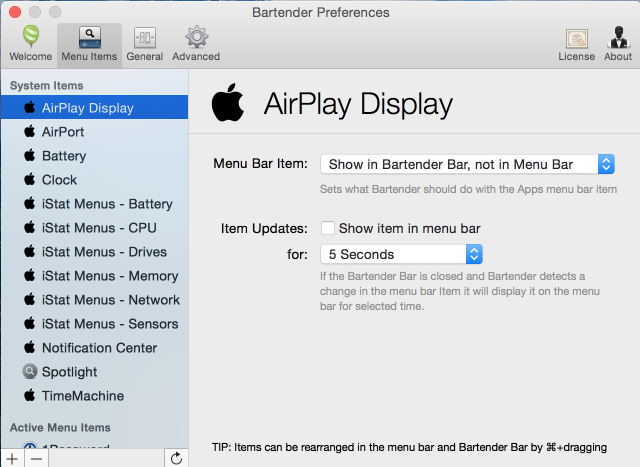Click the Spotlight magnifier icon
Image resolution: width=640 pixels, height=467 pixels.
click(x=29, y=371)
